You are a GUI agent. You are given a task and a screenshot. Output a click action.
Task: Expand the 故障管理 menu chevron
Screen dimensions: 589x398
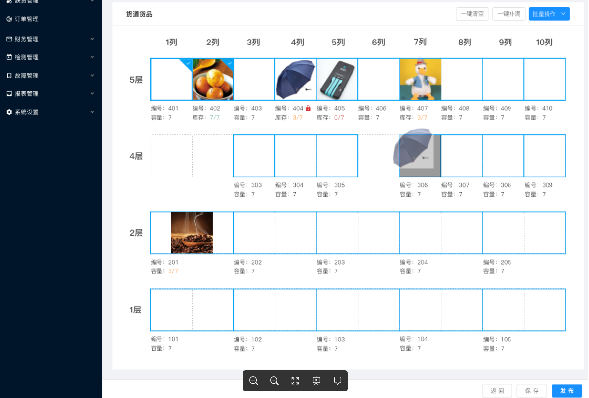point(92,75)
